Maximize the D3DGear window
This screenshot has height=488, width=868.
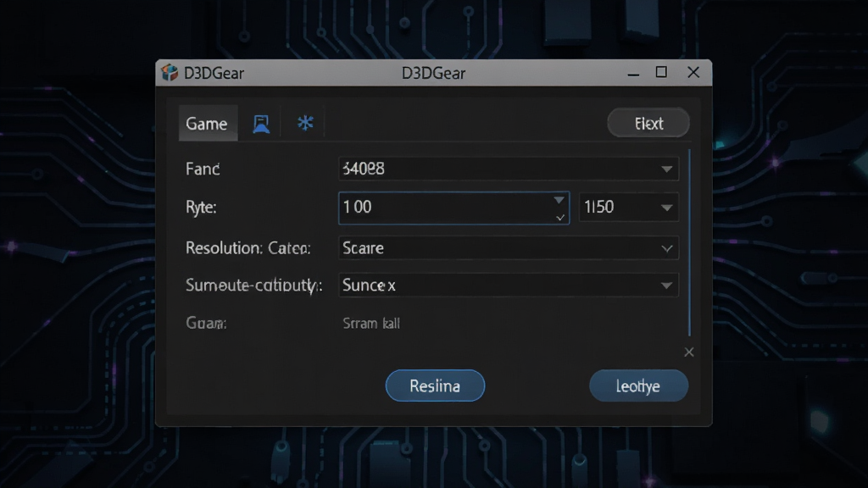point(661,73)
